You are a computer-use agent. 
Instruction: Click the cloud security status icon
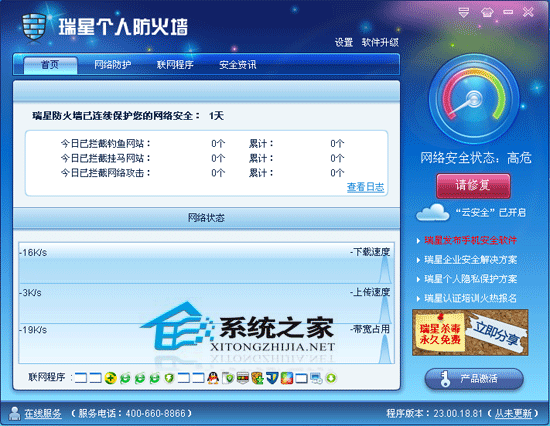tap(432, 212)
